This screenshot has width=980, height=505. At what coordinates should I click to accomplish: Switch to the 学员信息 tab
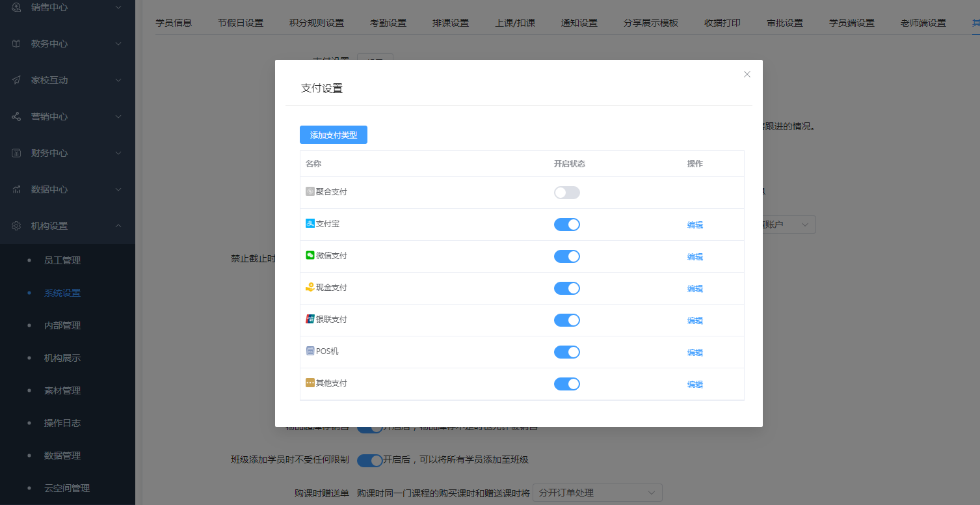point(174,23)
